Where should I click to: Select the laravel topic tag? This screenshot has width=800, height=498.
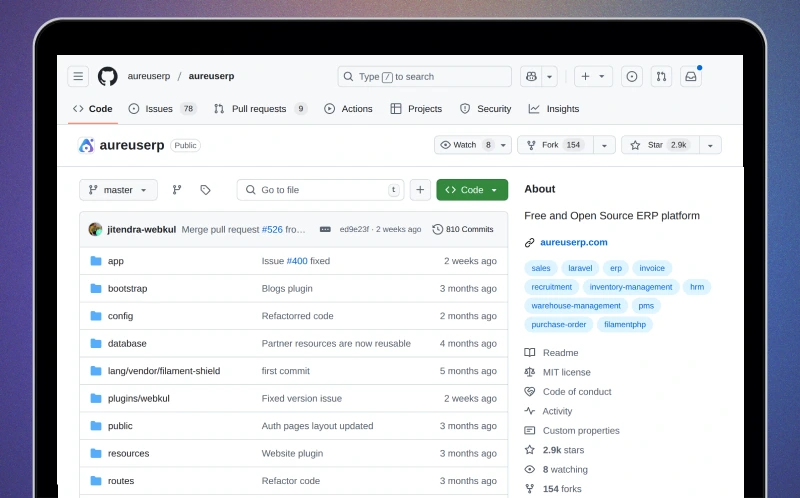click(580, 268)
